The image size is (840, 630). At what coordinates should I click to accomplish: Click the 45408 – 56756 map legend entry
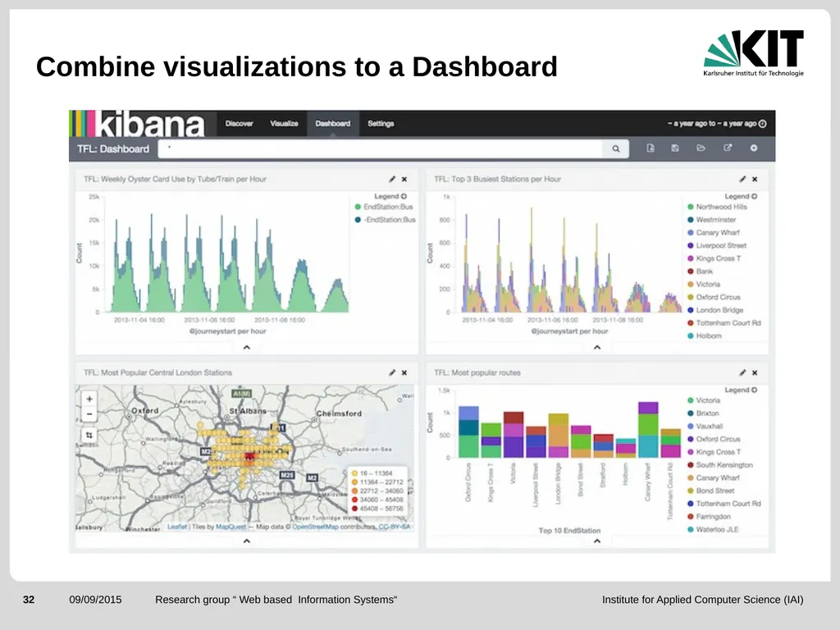point(377,509)
